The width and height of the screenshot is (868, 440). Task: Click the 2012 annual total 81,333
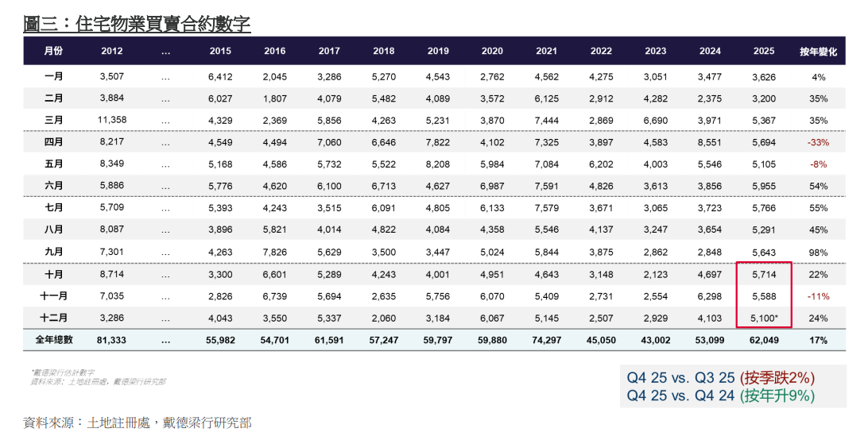pyautogui.click(x=112, y=340)
